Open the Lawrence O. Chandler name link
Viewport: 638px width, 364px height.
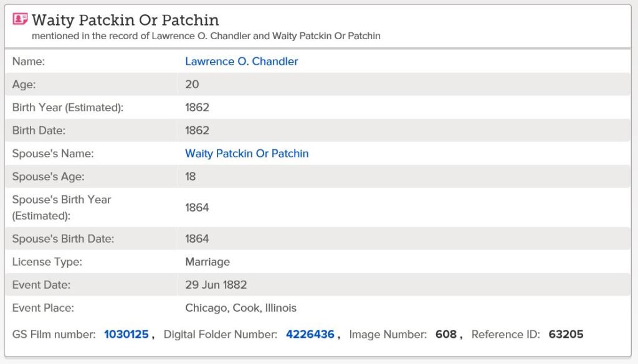click(242, 62)
